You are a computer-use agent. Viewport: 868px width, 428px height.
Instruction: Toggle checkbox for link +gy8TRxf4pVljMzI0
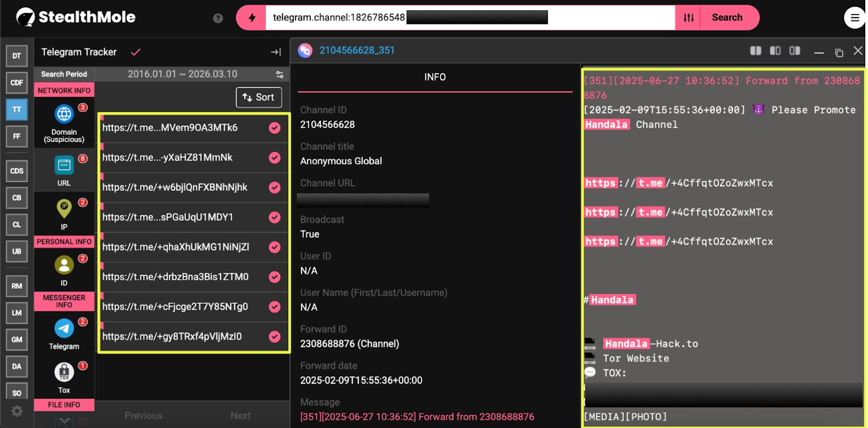click(x=275, y=337)
